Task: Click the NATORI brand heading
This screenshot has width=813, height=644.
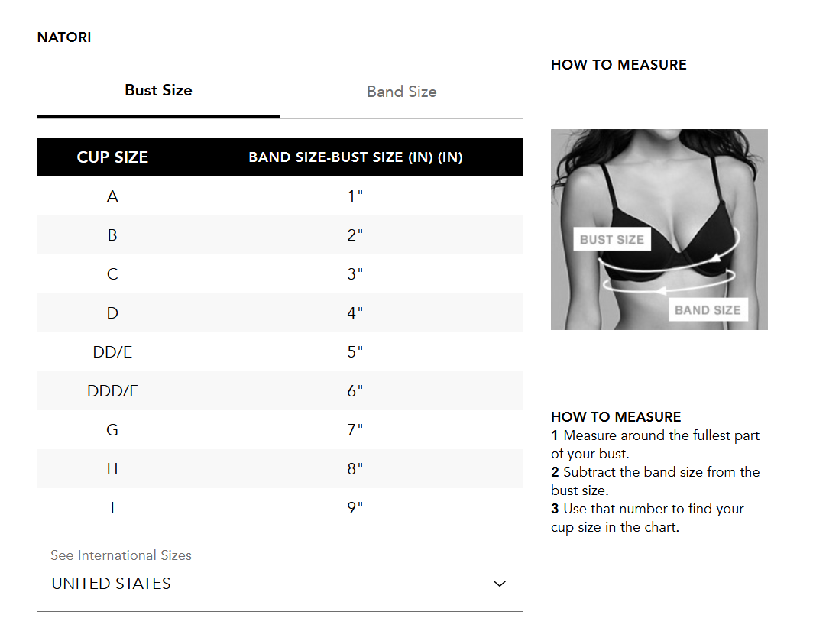Action: [x=64, y=37]
